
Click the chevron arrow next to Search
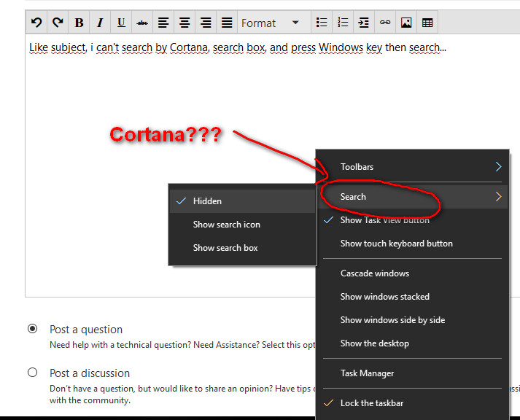(x=498, y=197)
